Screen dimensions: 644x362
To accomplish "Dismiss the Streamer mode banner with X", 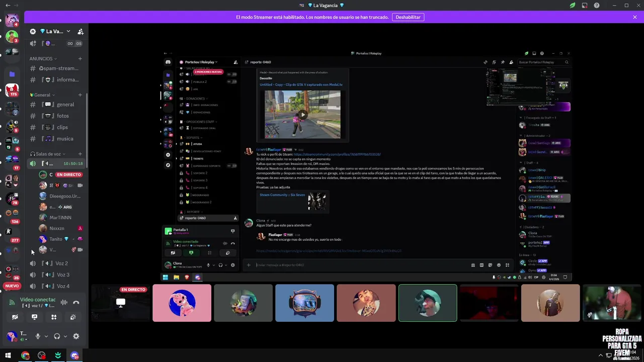I will (635, 17).
